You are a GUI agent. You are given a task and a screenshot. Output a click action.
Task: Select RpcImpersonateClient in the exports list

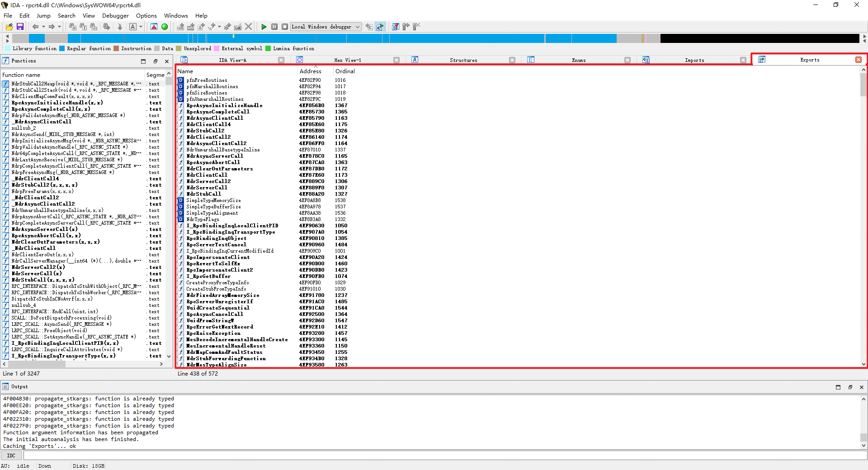(218, 258)
